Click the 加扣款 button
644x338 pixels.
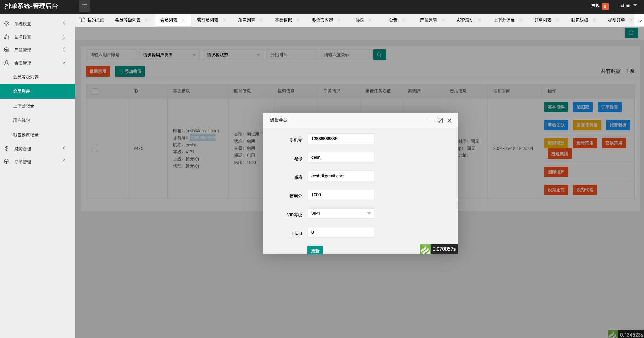coord(583,107)
